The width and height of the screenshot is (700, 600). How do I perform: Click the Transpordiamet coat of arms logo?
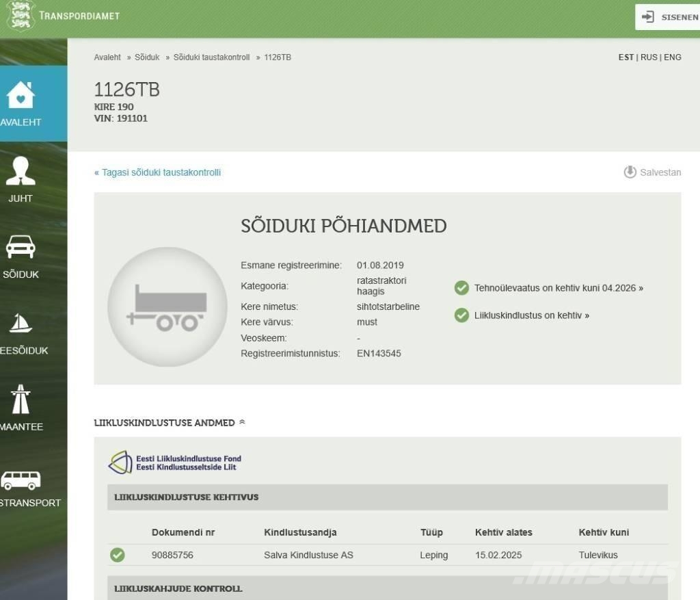point(21,16)
